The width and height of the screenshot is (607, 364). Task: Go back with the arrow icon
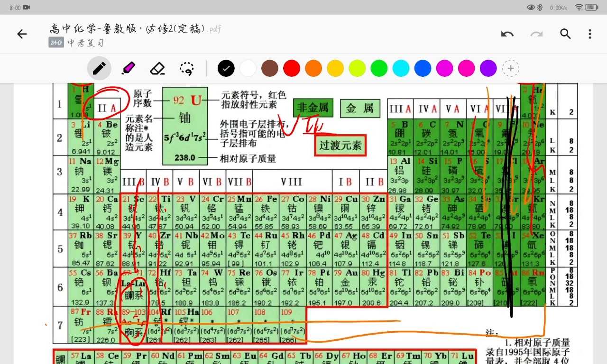coord(22,34)
